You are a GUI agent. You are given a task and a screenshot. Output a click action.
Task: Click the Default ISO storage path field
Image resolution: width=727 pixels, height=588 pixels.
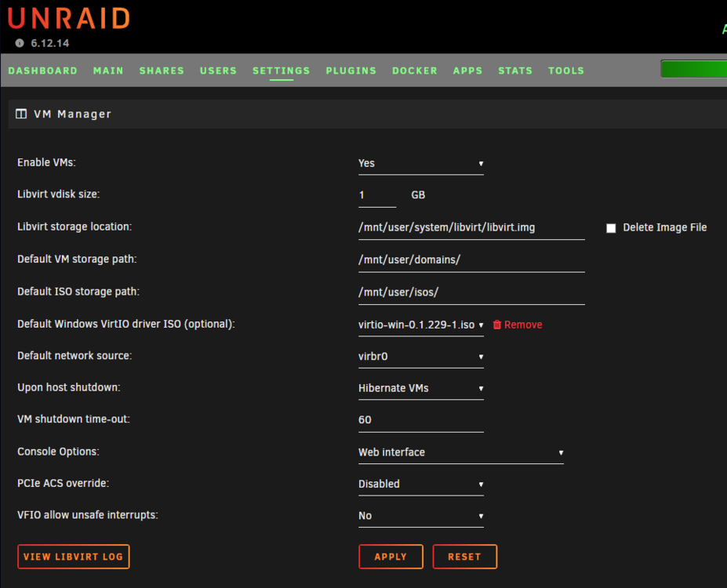coord(471,293)
